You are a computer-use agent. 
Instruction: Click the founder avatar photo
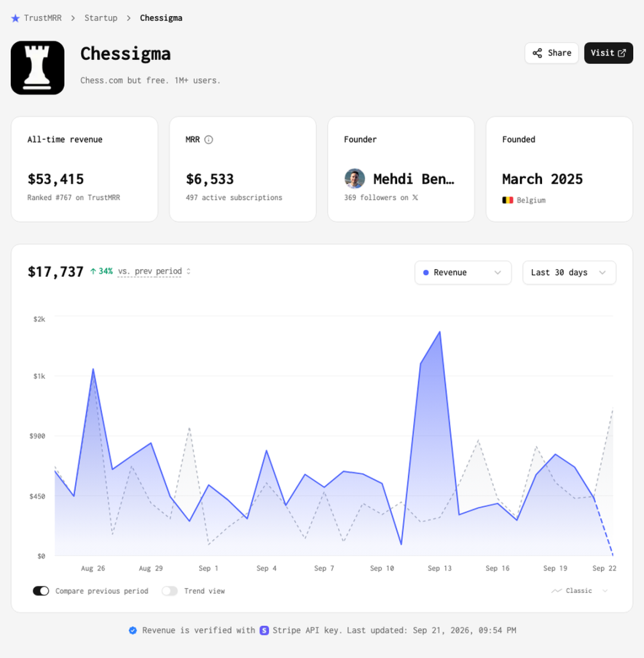[x=355, y=179]
